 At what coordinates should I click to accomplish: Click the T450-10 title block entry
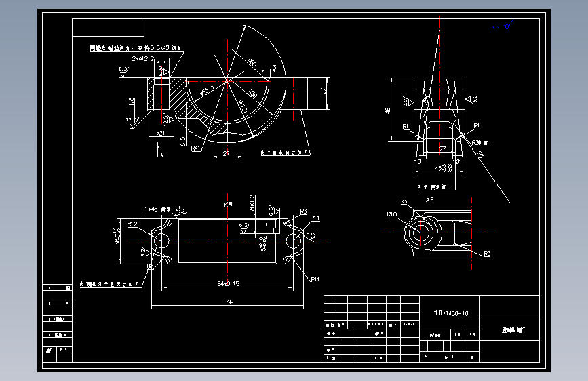tap(451, 313)
